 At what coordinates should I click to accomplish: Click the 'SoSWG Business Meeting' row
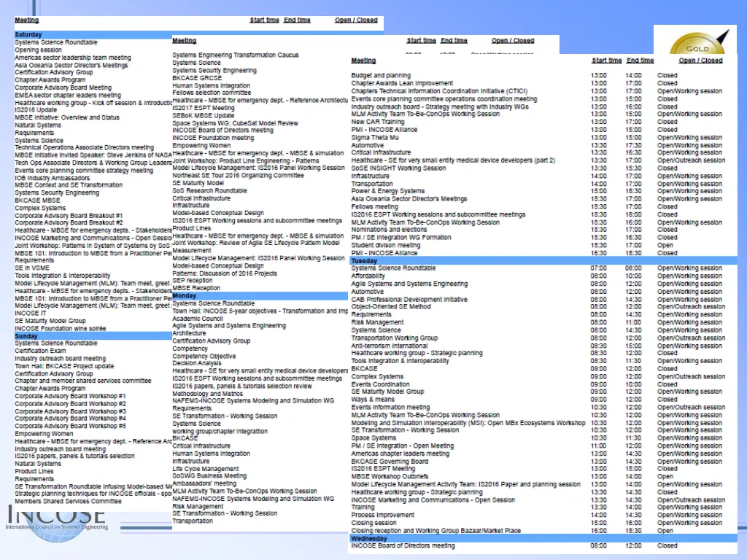[209, 476]
